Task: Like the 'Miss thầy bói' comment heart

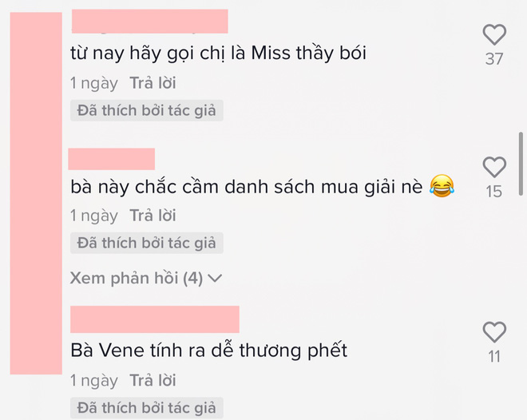Action: click(494, 34)
